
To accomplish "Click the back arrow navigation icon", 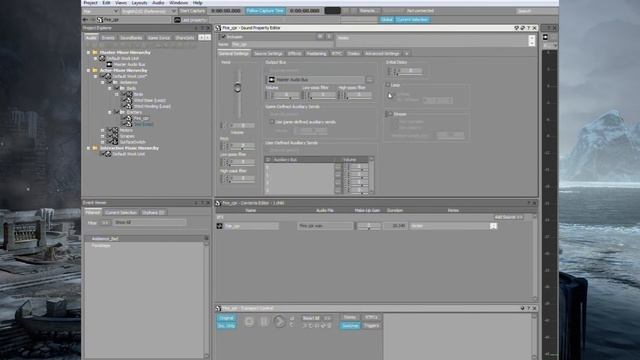I will [x=85, y=20].
